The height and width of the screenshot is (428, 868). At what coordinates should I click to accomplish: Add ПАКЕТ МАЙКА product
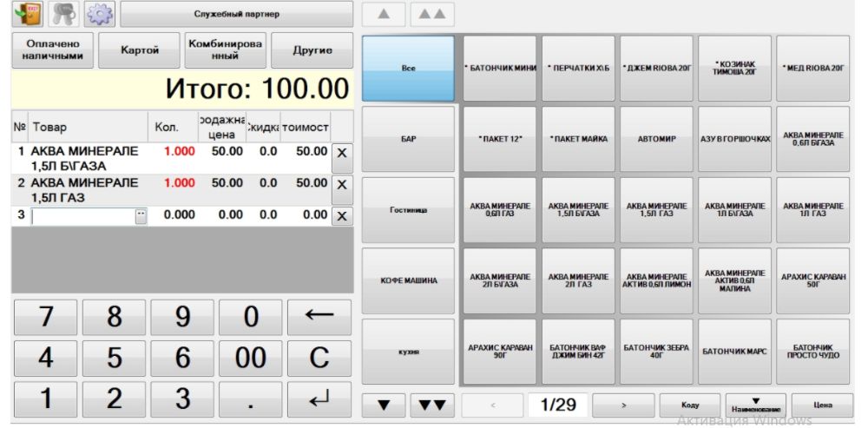pyautogui.click(x=578, y=139)
